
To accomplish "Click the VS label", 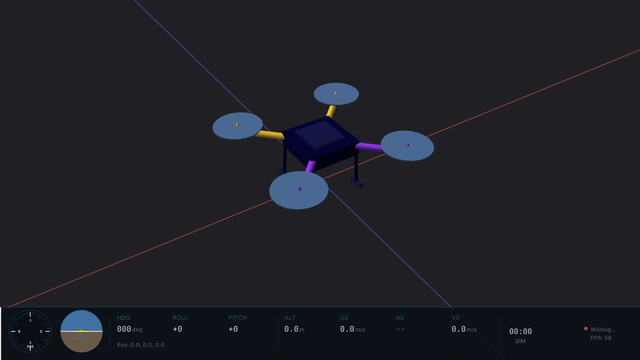I will (x=456, y=318).
